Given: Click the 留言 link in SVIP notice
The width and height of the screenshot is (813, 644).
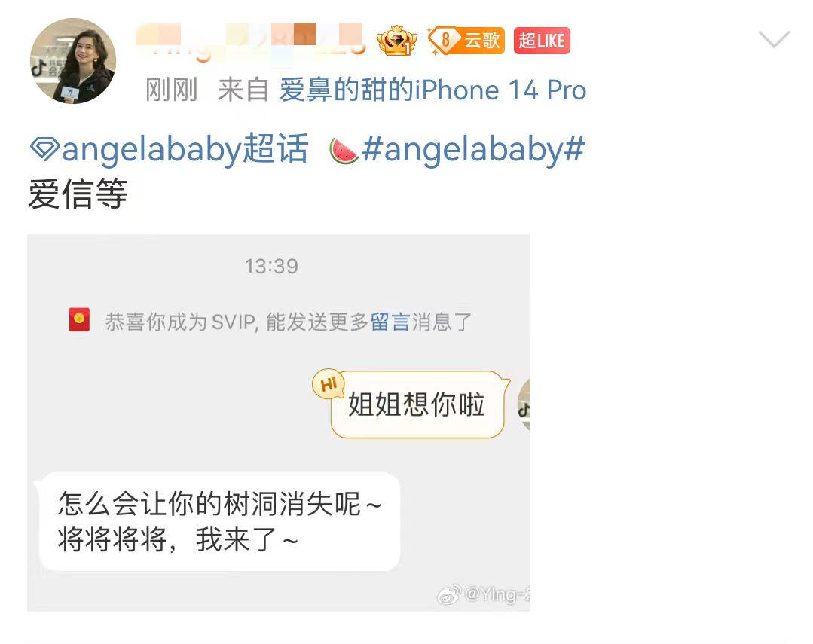Looking at the screenshot, I should pyautogui.click(x=390, y=322).
